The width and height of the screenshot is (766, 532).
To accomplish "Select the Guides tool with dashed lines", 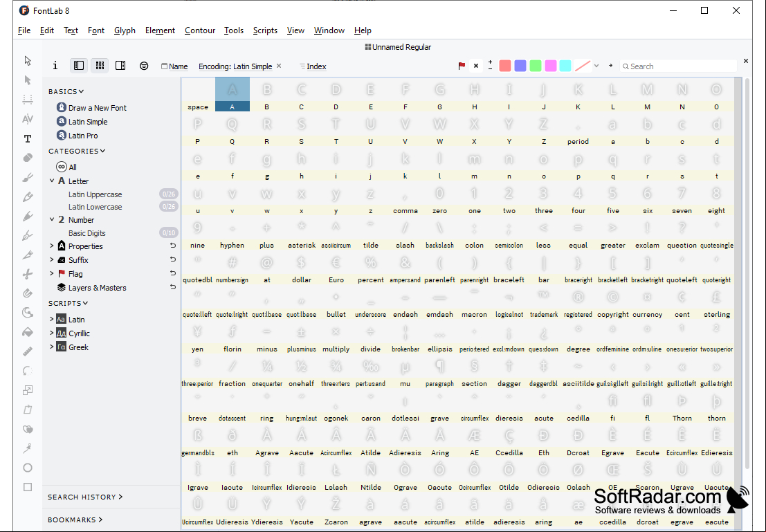I will [x=28, y=100].
